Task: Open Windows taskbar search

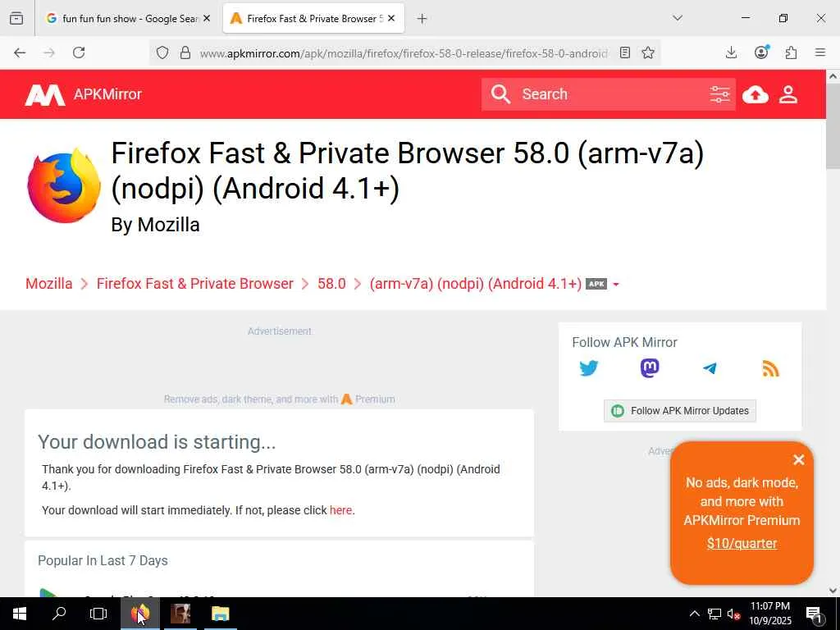Action: pyautogui.click(x=59, y=614)
